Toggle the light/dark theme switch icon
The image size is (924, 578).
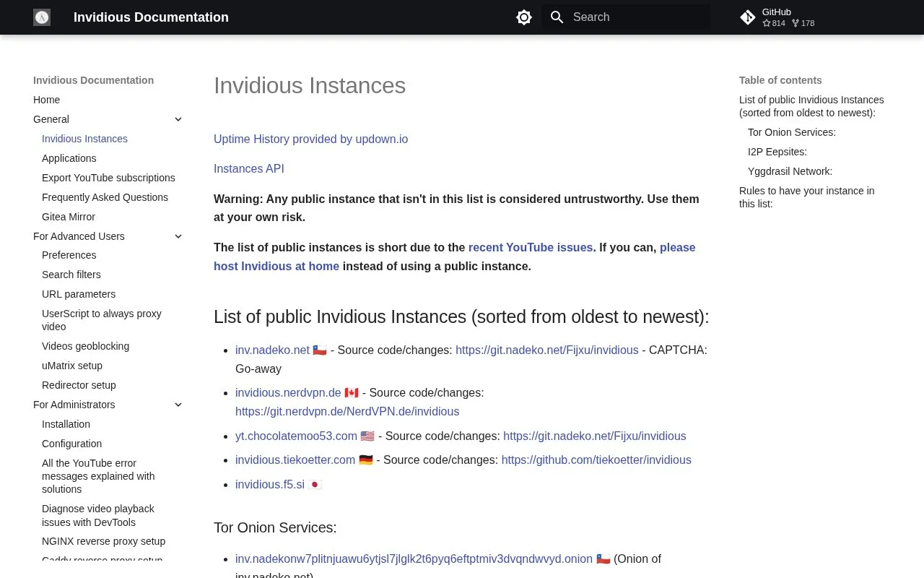pos(524,17)
